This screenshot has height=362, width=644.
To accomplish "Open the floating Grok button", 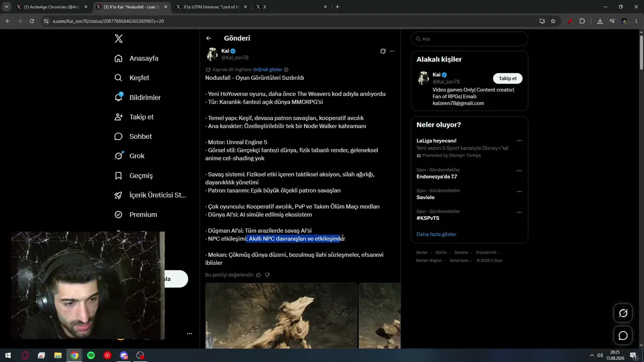I will click(623, 313).
